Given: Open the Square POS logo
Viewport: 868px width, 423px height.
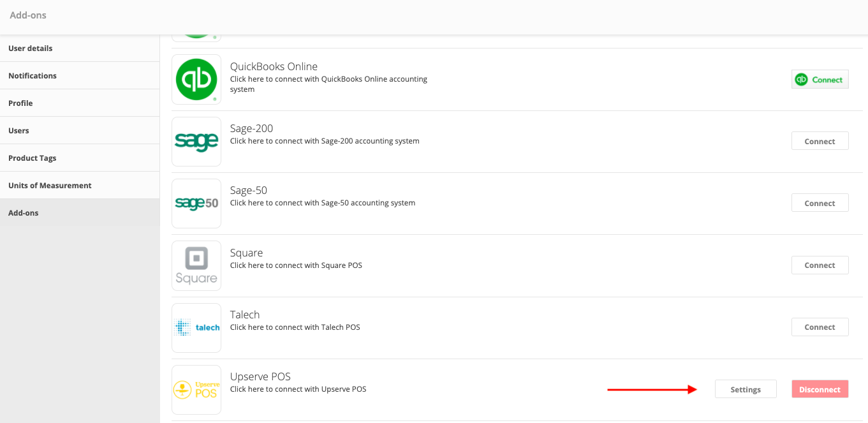Looking at the screenshot, I should (196, 265).
